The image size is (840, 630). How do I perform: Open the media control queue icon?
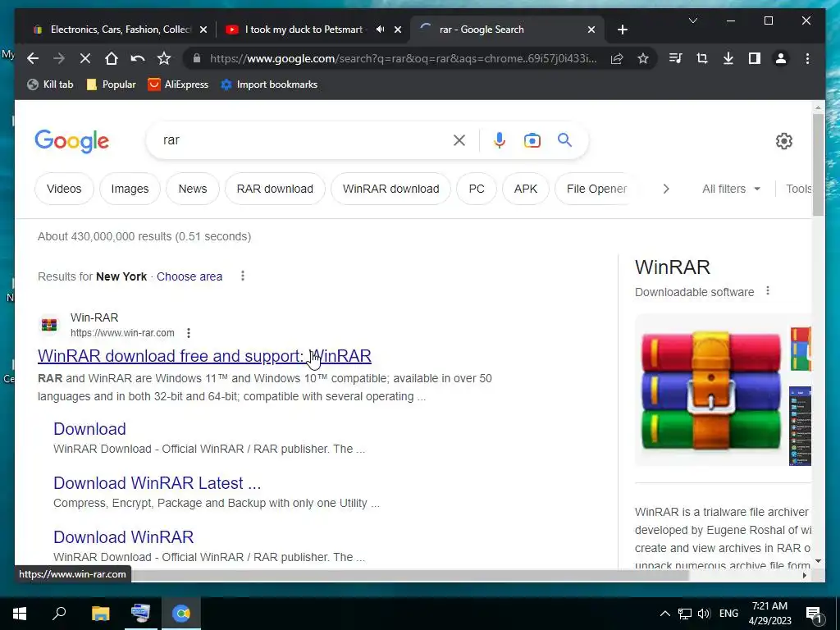pyautogui.click(x=676, y=58)
